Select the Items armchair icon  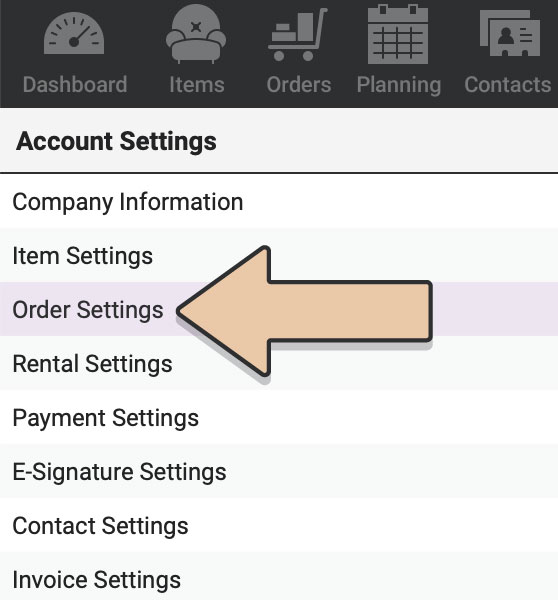[x=196, y=33]
